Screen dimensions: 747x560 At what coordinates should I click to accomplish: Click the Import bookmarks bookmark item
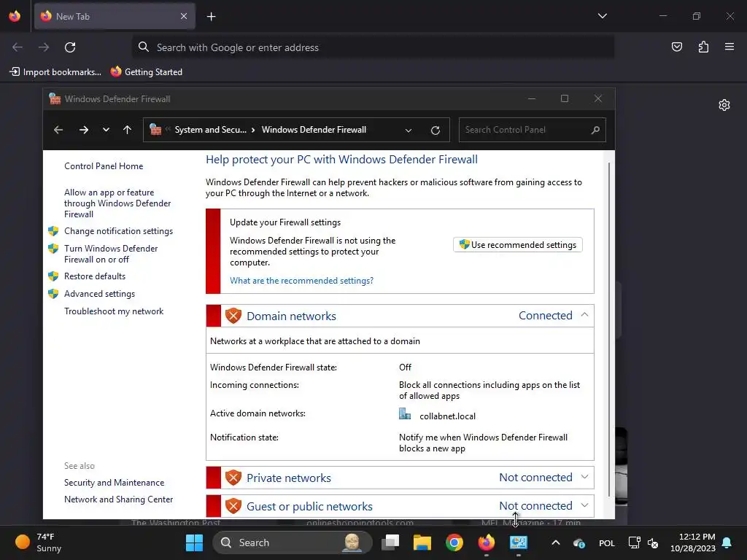(55, 72)
